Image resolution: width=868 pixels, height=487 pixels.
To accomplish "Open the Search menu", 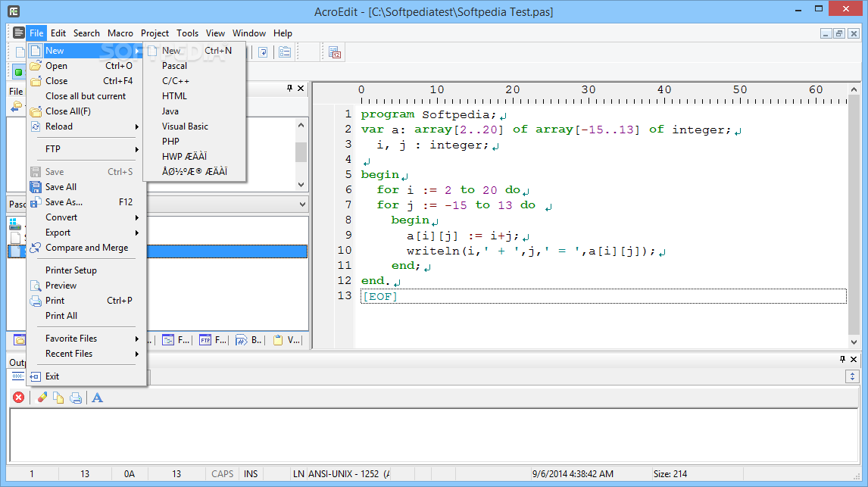I will pos(86,33).
